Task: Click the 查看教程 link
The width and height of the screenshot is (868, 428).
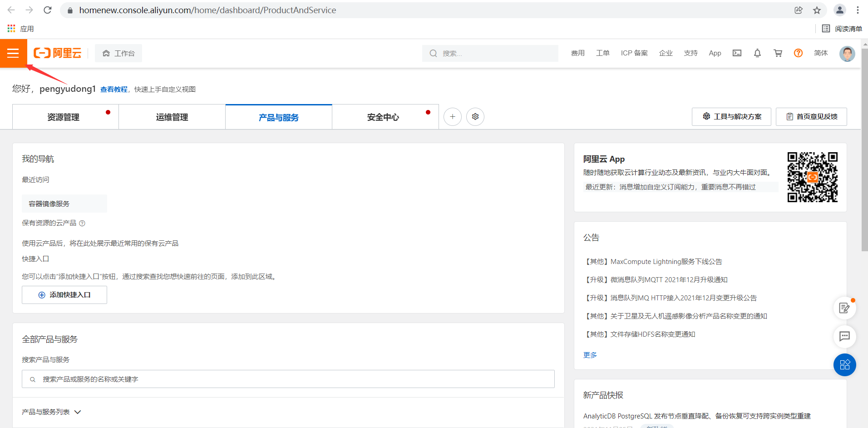Action: point(114,90)
